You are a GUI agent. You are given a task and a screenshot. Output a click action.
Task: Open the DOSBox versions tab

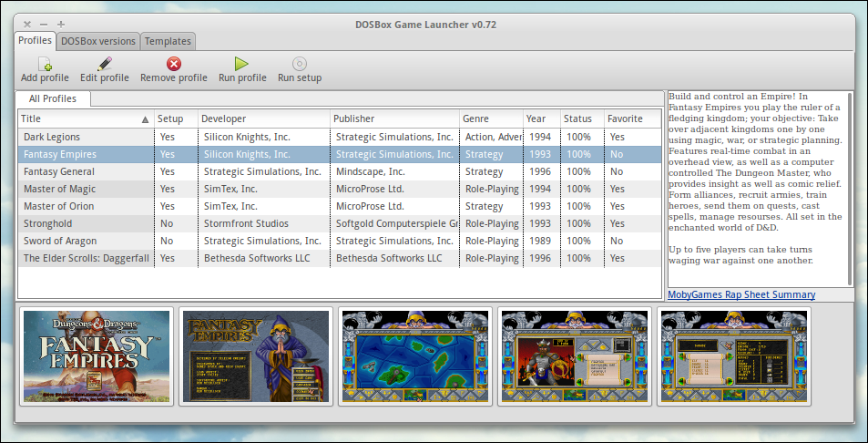(98, 41)
